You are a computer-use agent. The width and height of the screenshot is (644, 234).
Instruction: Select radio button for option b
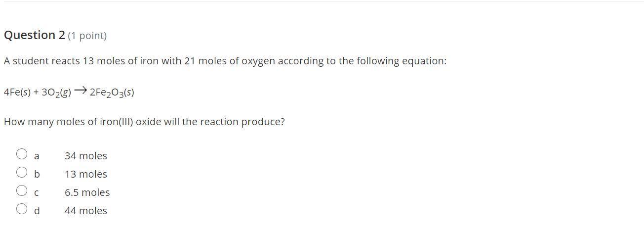[22, 172]
